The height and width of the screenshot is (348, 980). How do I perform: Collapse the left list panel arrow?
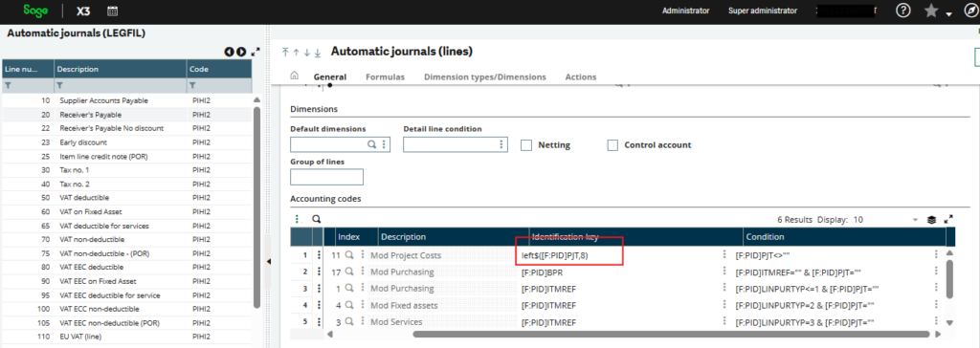(x=269, y=262)
